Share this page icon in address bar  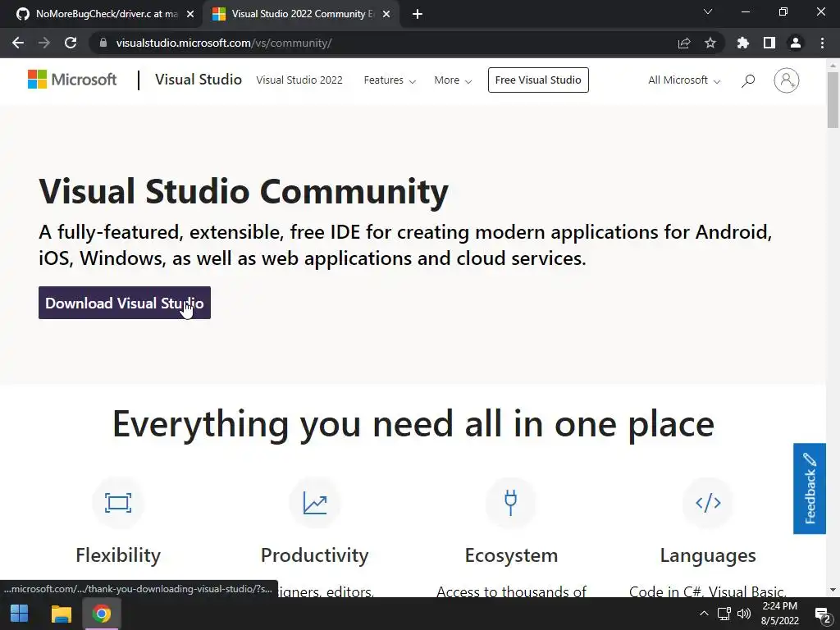684,43
